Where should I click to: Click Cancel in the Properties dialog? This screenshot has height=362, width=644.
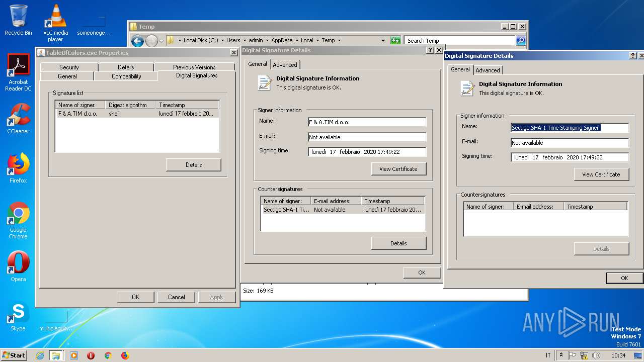tap(177, 297)
